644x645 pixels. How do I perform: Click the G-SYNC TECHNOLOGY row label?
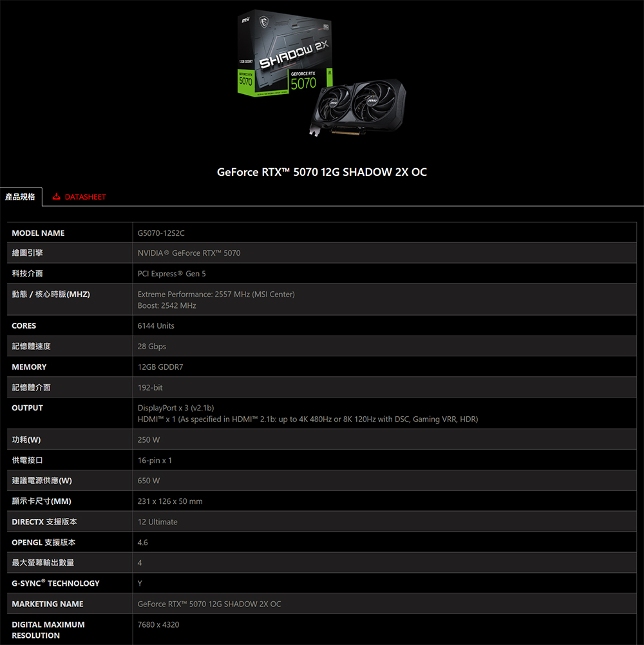[55, 583]
